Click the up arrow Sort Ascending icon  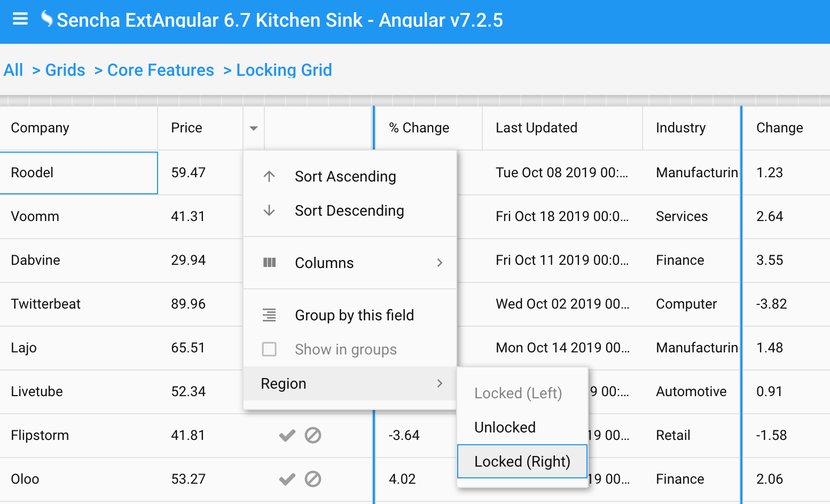[x=269, y=176]
